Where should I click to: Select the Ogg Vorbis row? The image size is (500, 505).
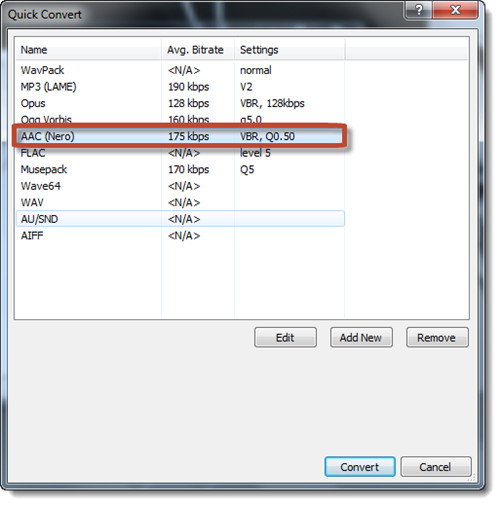click(x=180, y=119)
